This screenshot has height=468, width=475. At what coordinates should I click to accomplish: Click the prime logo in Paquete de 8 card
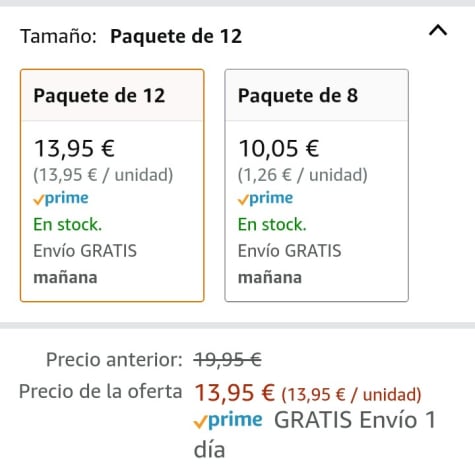coord(265,198)
